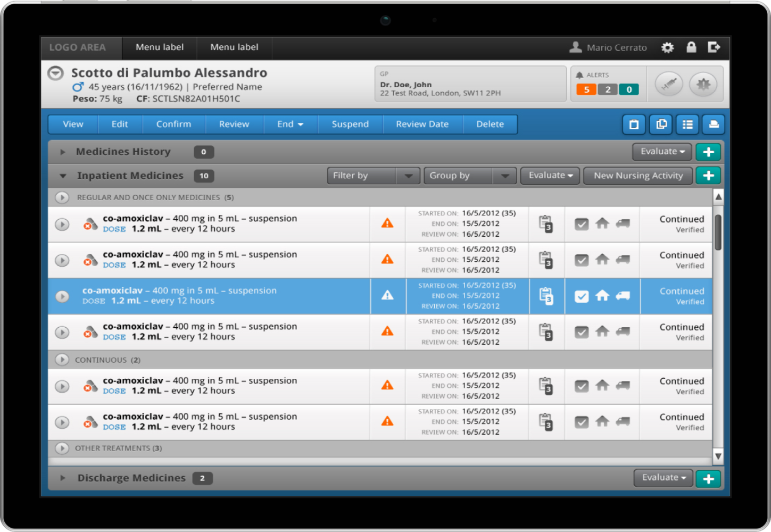This screenshot has width=771, height=532.
Task: Open the End dropdown menu
Action: click(291, 124)
